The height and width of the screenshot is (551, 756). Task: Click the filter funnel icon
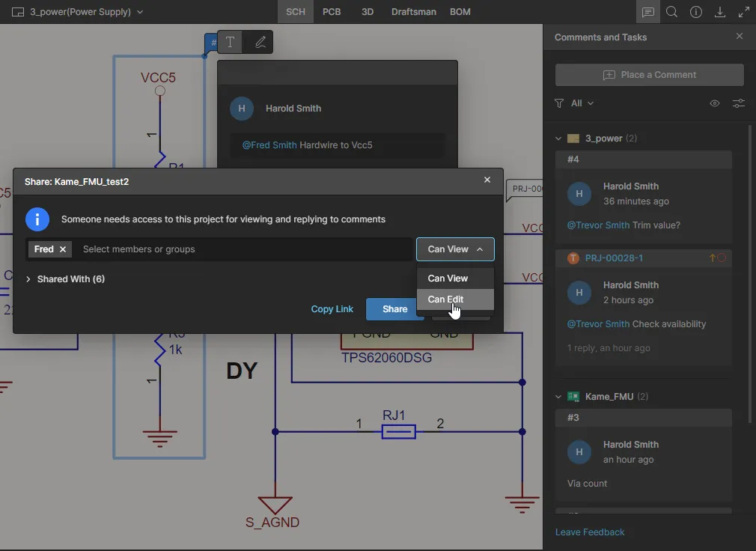point(559,103)
